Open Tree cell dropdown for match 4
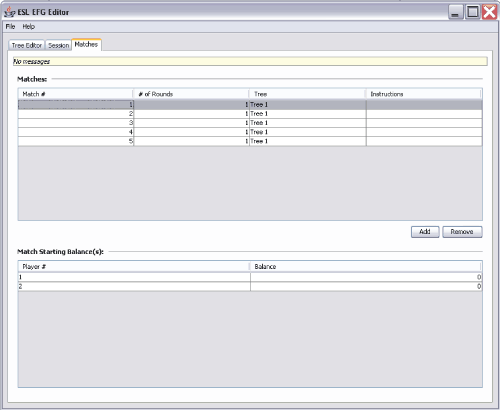 click(308, 132)
